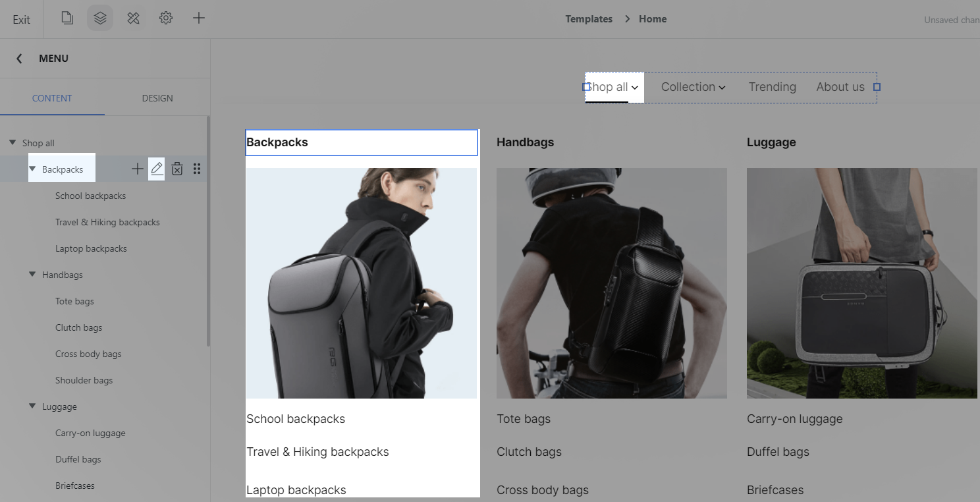The width and height of the screenshot is (980, 502).
Task: Click Travel & Hiking backpacks in preview
Action: coord(317,452)
